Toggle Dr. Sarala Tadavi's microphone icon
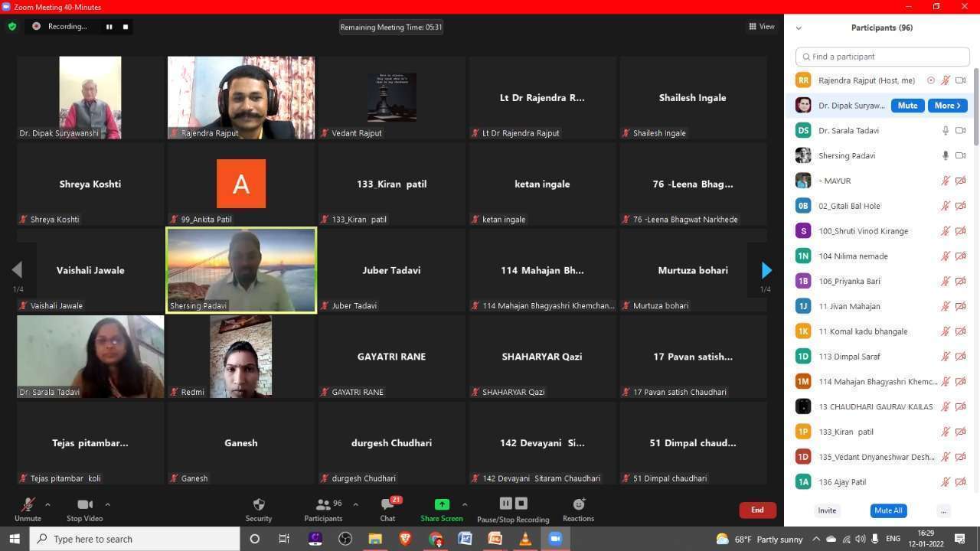Image resolution: width=980 pixels, height=551 pixels. tap(946, 131)
